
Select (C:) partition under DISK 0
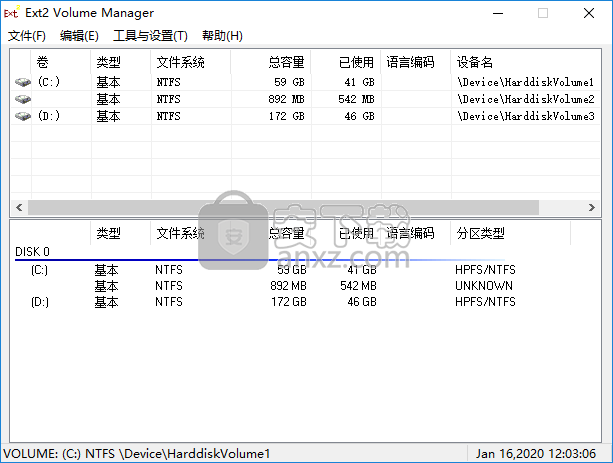[x=39, y=270]
